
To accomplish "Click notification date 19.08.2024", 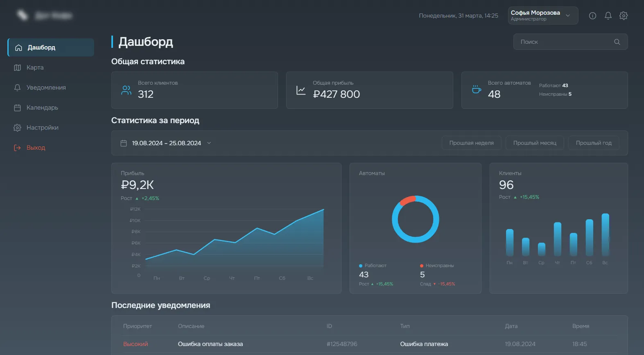I will pyautogui.click(x=520, y=344).
